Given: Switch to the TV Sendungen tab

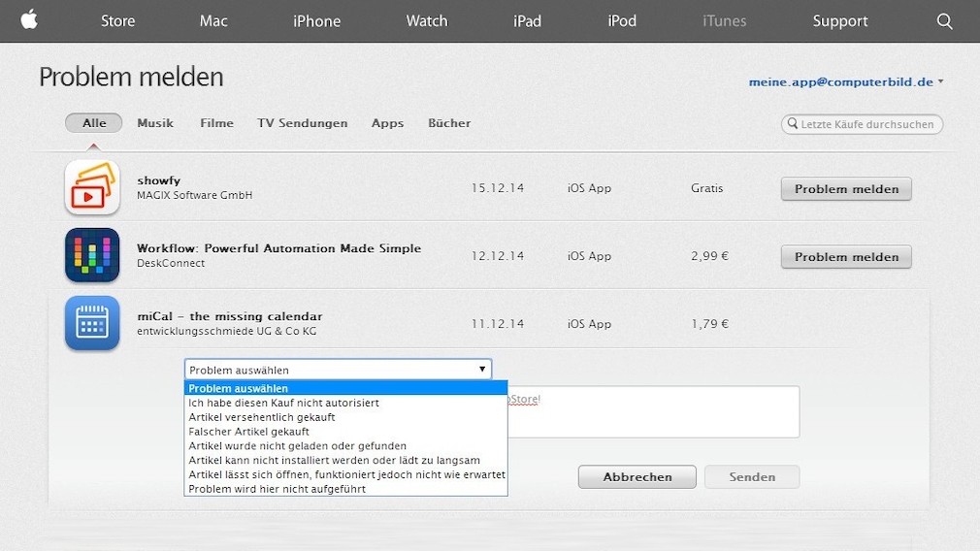Looking at the screenshot, I should [x=303, y=123].
